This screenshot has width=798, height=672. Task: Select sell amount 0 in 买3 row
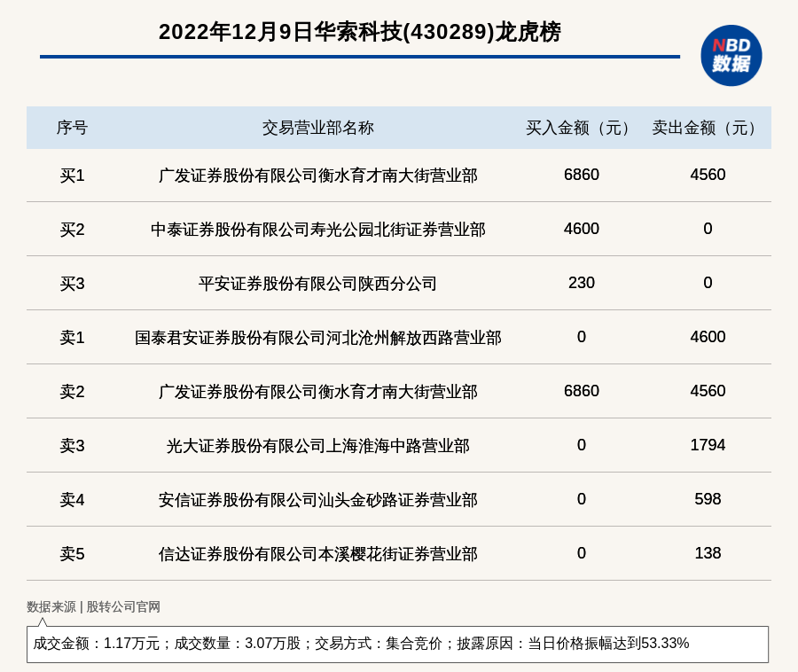click(x=708, y=282)
